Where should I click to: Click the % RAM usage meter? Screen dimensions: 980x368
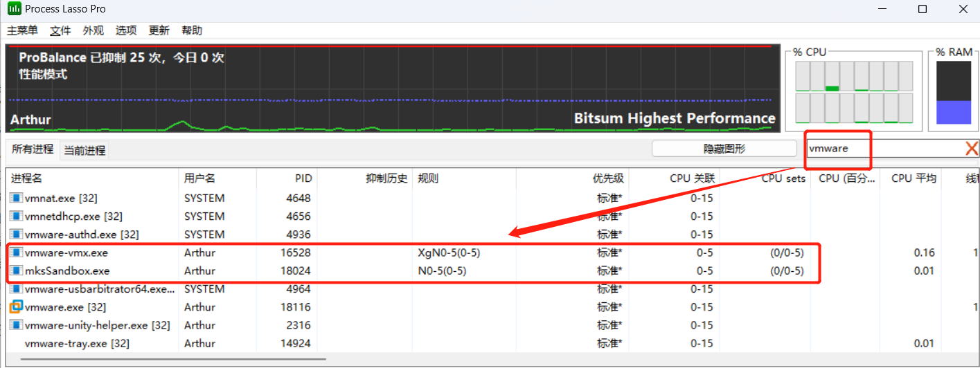(x=954, y=92)
